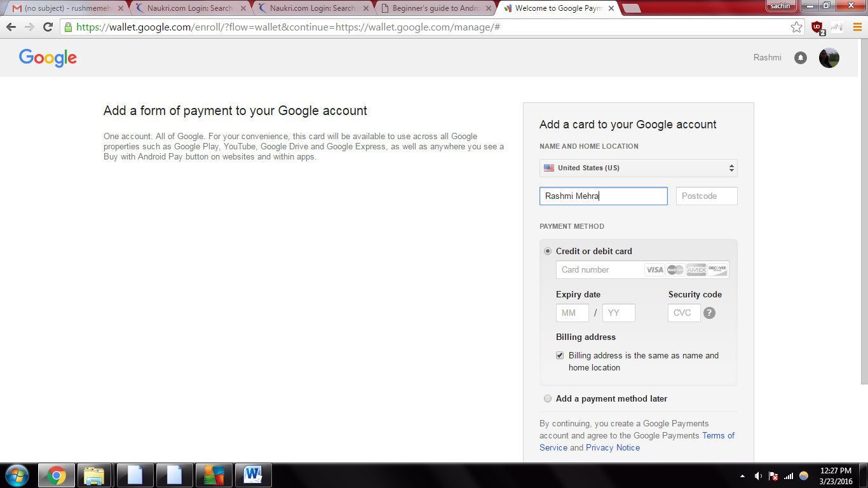Open the Windows Start button
This screenshot has width=868, height=488.
(17, 475)
